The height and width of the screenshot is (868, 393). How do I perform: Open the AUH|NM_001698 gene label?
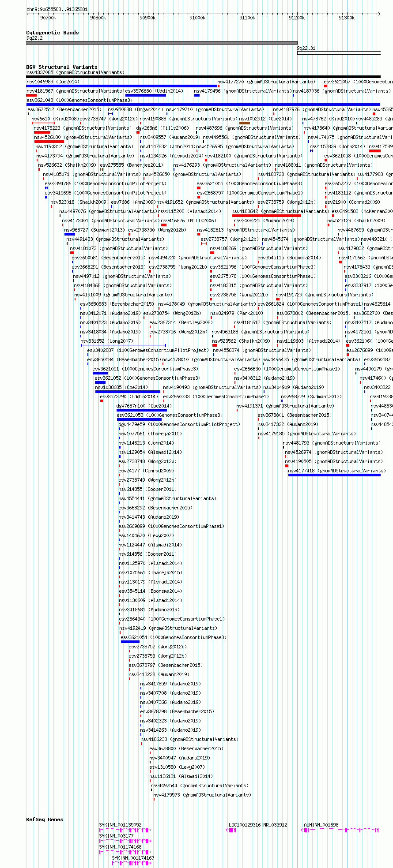pos(321,825)
